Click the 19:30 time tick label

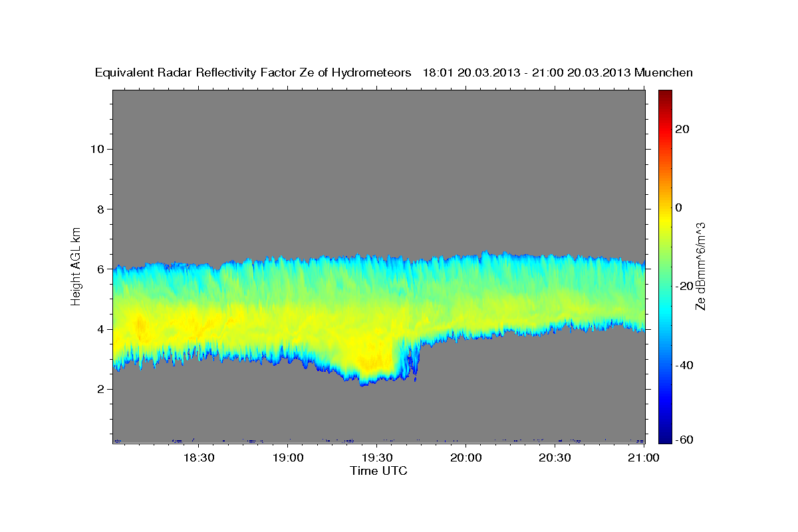pos(376,458)
